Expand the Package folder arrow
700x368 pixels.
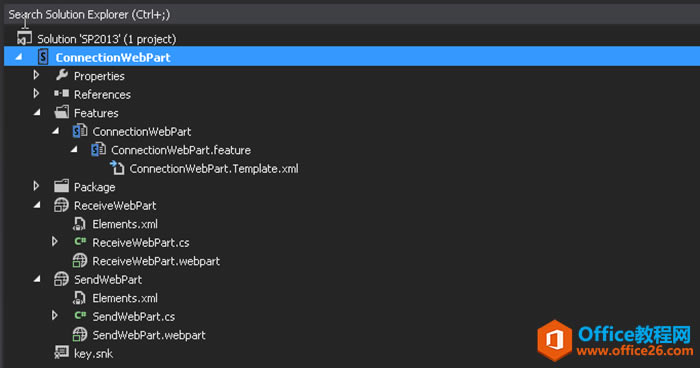click(37, 186)
